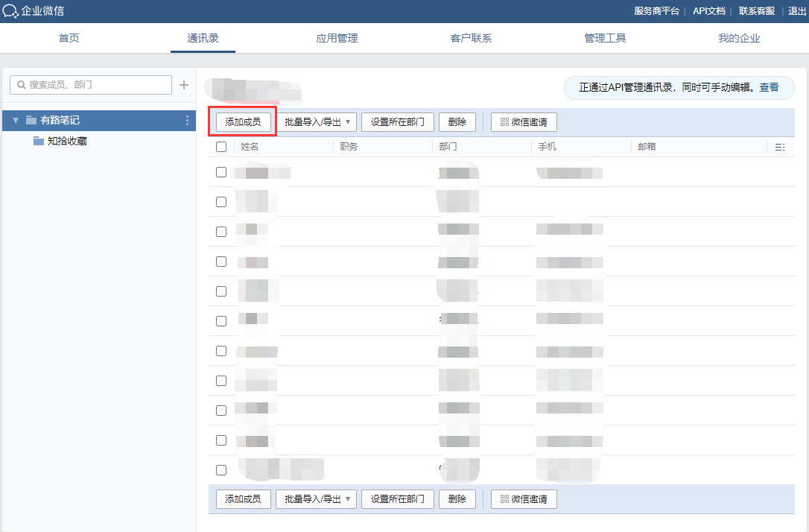Open the 查看 link in API notice

click(769, 87)
